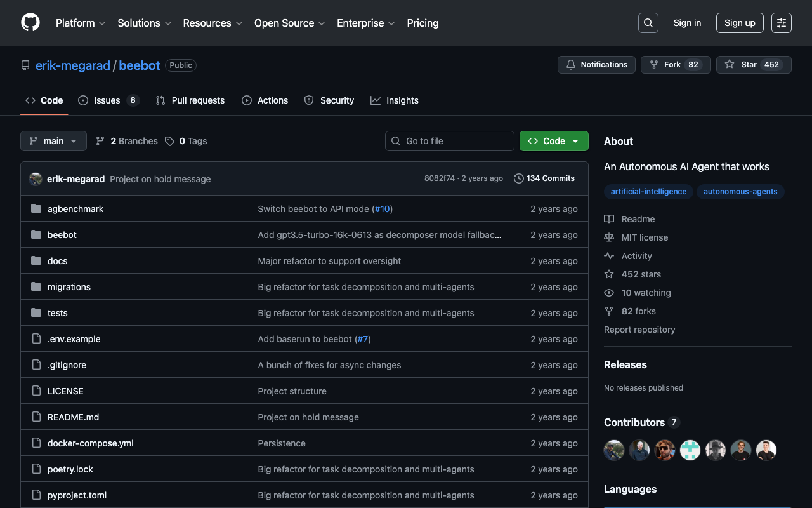Screen dimensions: 812x508
Task: Click the commit history clock icon
Action: point(518,178)
